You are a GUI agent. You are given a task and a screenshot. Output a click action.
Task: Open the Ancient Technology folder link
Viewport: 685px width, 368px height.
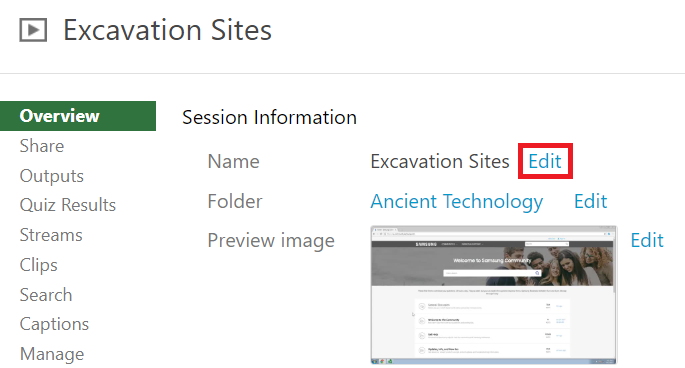click(x=457, y=201)
